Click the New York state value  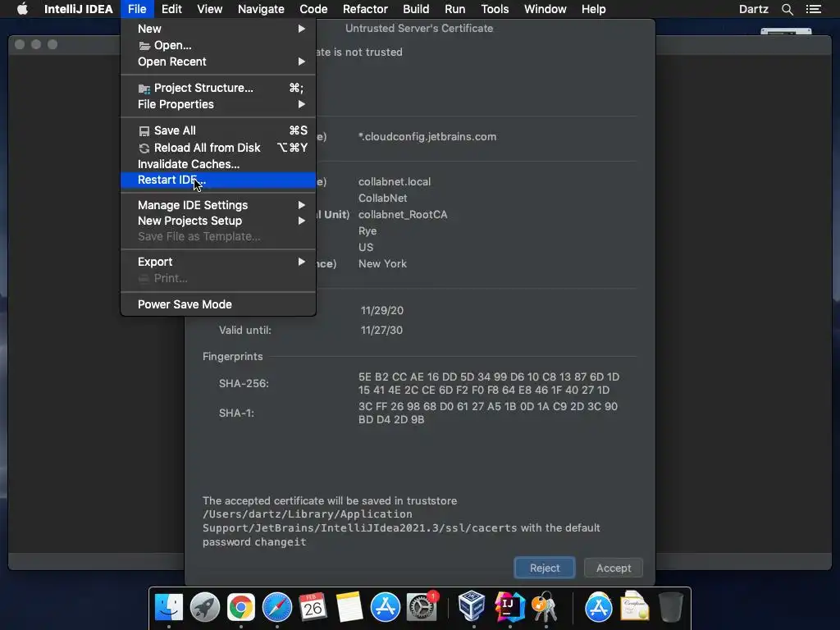tap(382, 263)
